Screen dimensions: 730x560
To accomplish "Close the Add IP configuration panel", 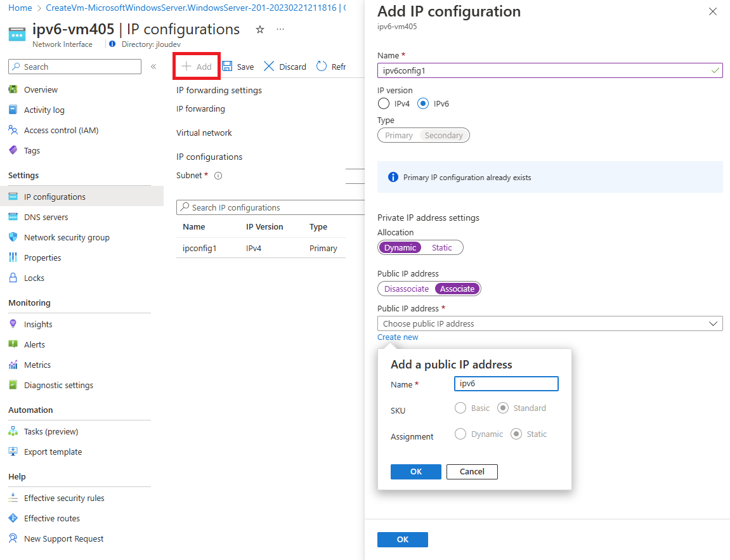I will [x=713, y=11].
